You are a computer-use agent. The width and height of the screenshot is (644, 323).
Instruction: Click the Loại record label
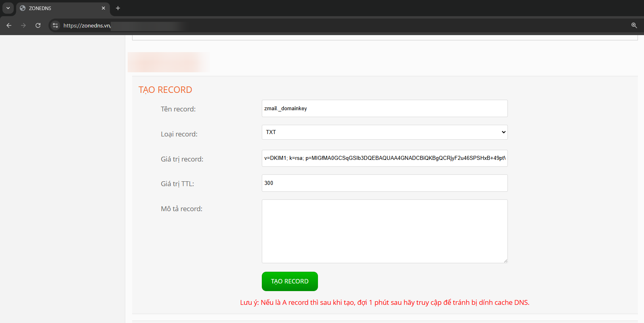pos(179,134)
